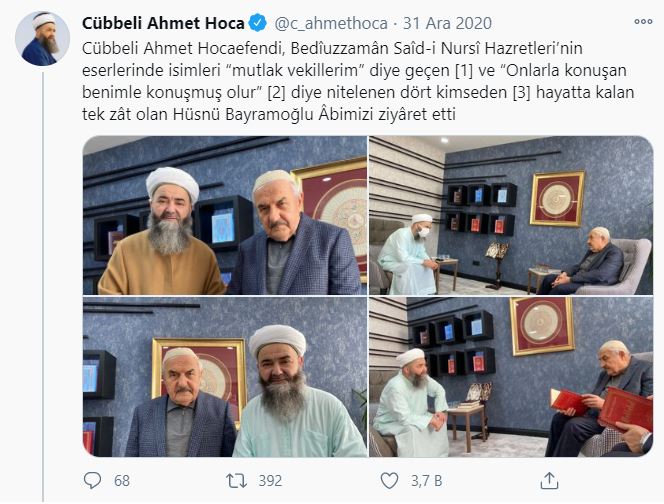Open the Cübbeli Ahmet Hoca display name
This screenshot has width=664, height=504.
click(163, 23)
